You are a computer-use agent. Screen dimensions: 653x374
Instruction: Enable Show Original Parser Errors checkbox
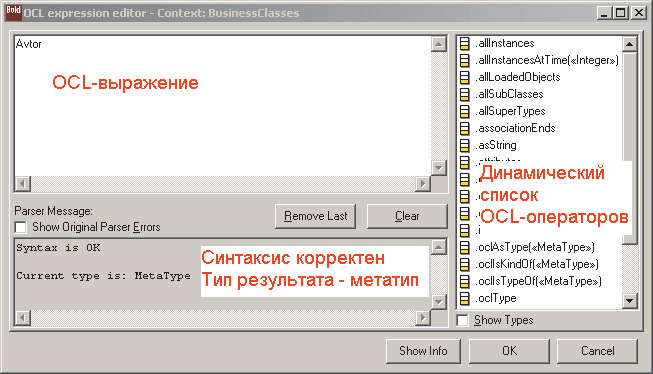tap(20, 227)
